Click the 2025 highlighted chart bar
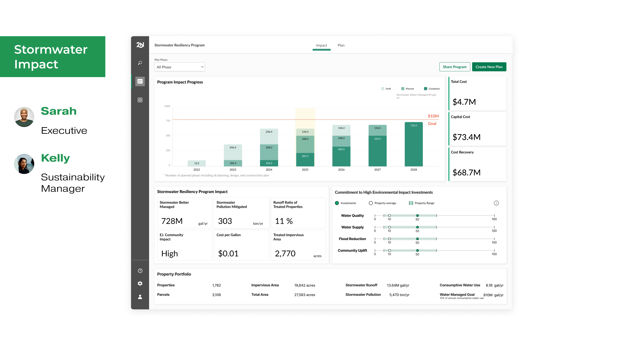The width and height of the screenshot is (644, 362). pos(305,147)
